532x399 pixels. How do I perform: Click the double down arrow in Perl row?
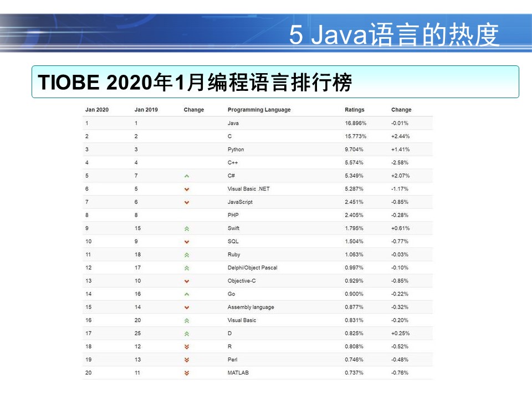click(x=187, y=360)
